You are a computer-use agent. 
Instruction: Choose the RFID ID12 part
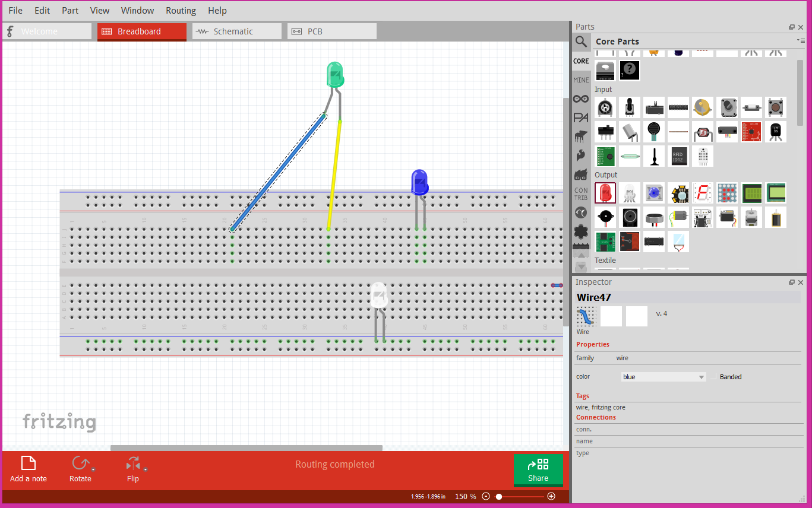coord(678,155)
